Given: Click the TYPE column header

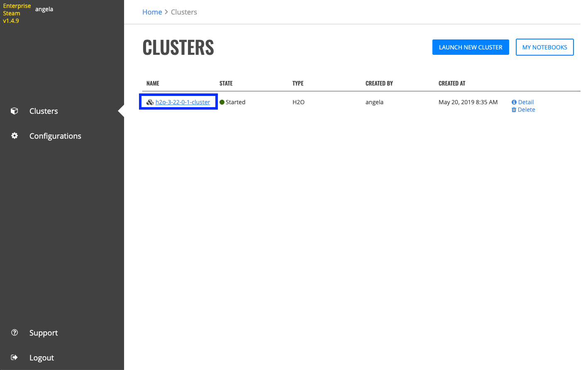Looking at the screenshot, I should click(x=298, y=83).
